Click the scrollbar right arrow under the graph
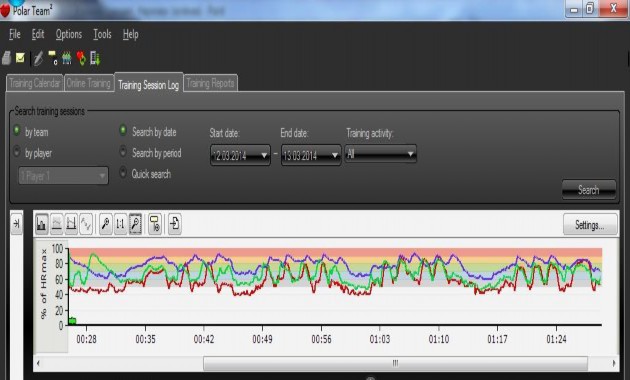This screenshot has height=380, width=630. point(614,363)
